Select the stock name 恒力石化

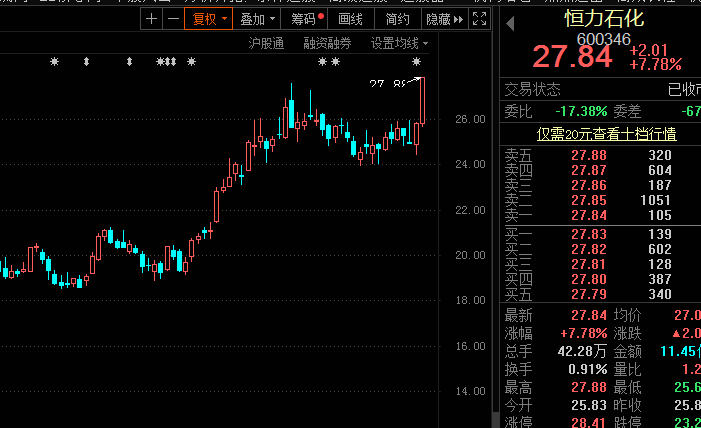604,19
